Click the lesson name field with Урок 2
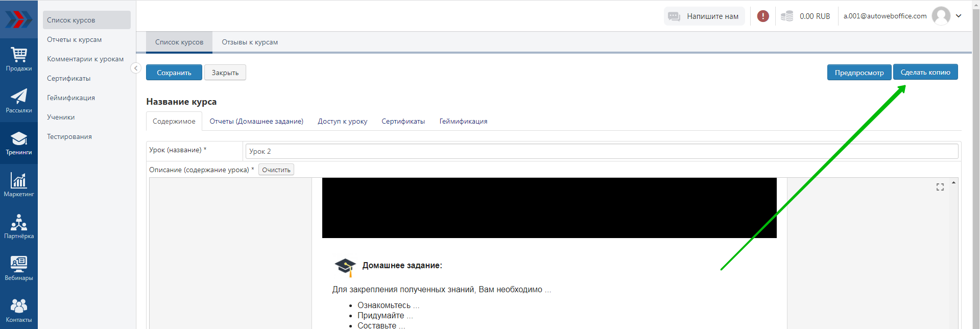 click(x=601, y=151)
